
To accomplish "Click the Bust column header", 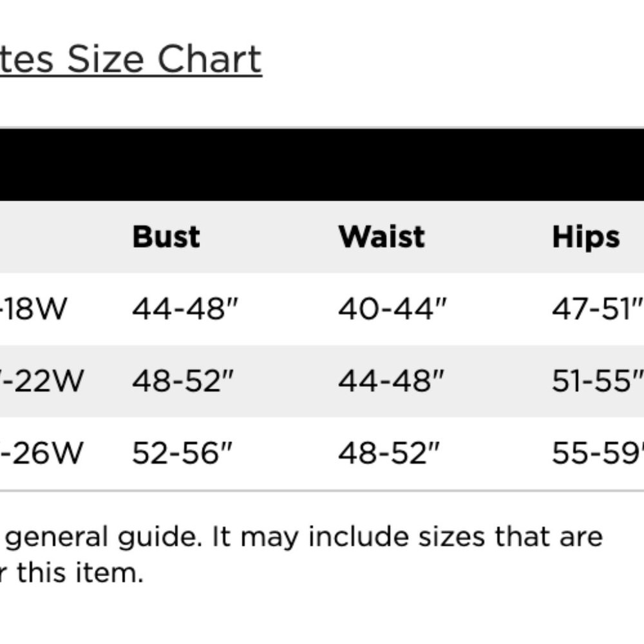I will [166, 237].
